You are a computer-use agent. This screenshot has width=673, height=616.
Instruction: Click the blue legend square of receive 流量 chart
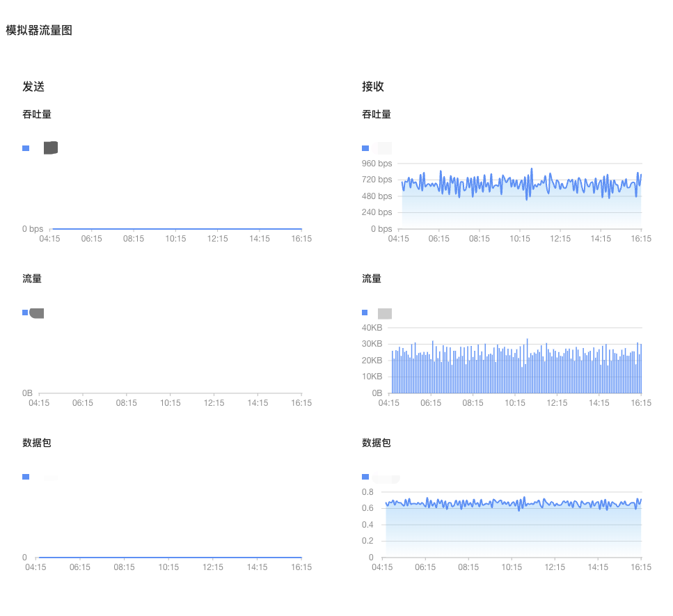tap(365, 313)
